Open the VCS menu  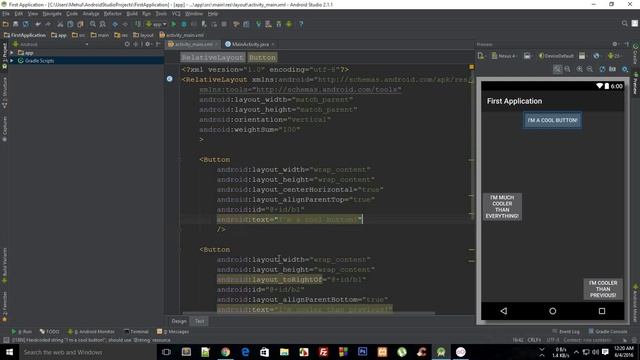click(x=176, y=14)
